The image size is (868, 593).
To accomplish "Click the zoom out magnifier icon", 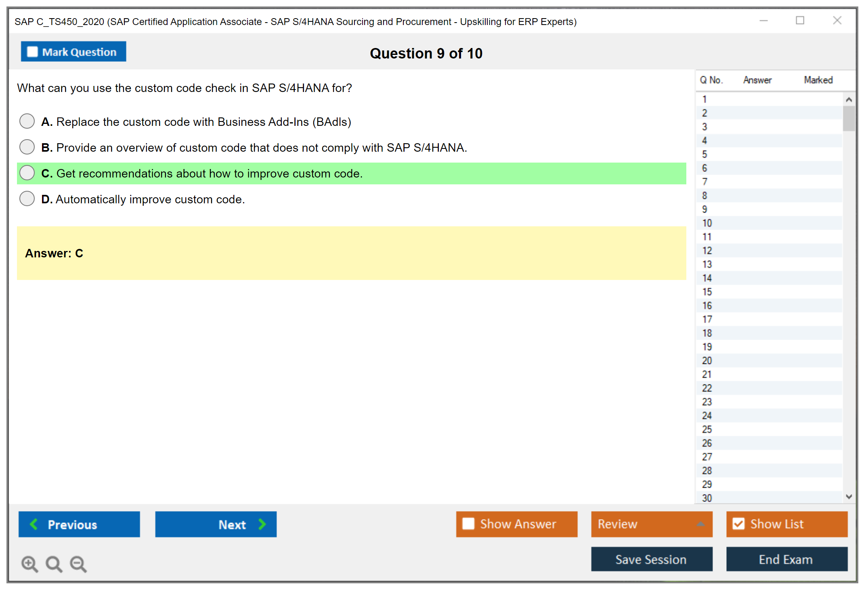I will (x=78, y=564).
